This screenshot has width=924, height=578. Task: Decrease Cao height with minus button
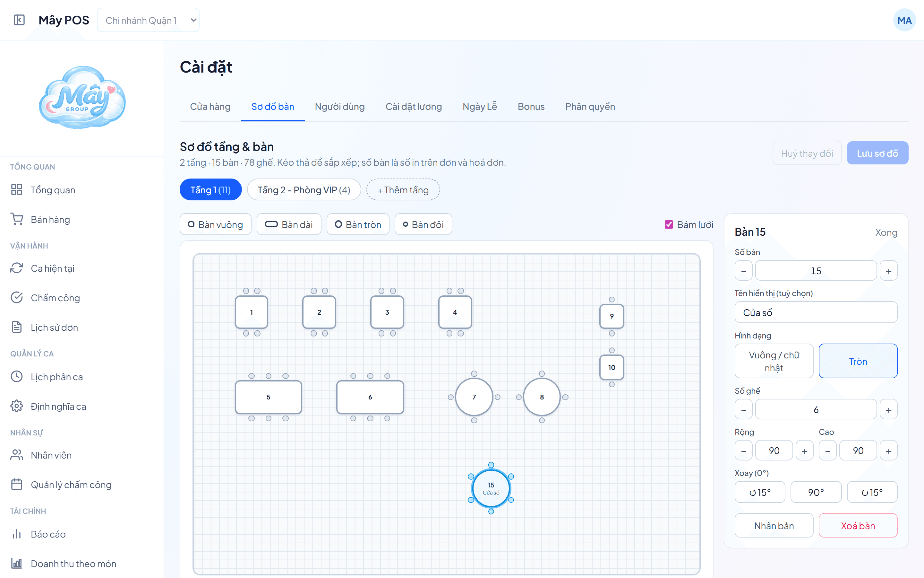pos(827,451)
